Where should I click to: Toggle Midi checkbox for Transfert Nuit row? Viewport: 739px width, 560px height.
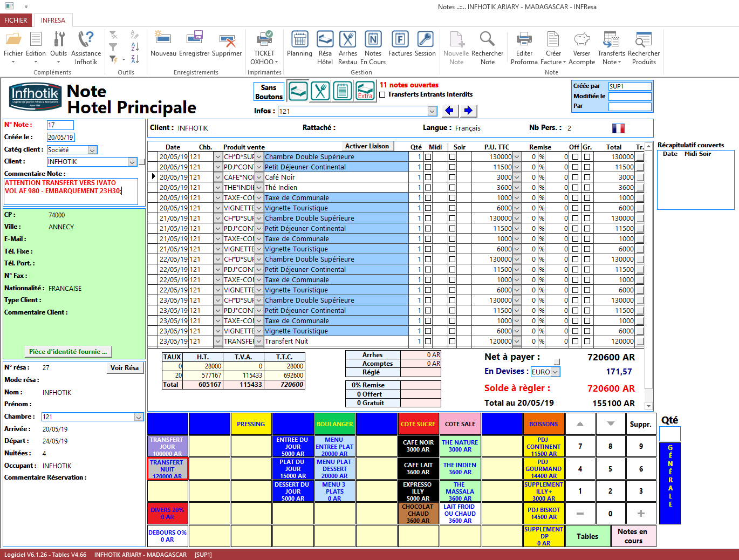click(428, 341)
